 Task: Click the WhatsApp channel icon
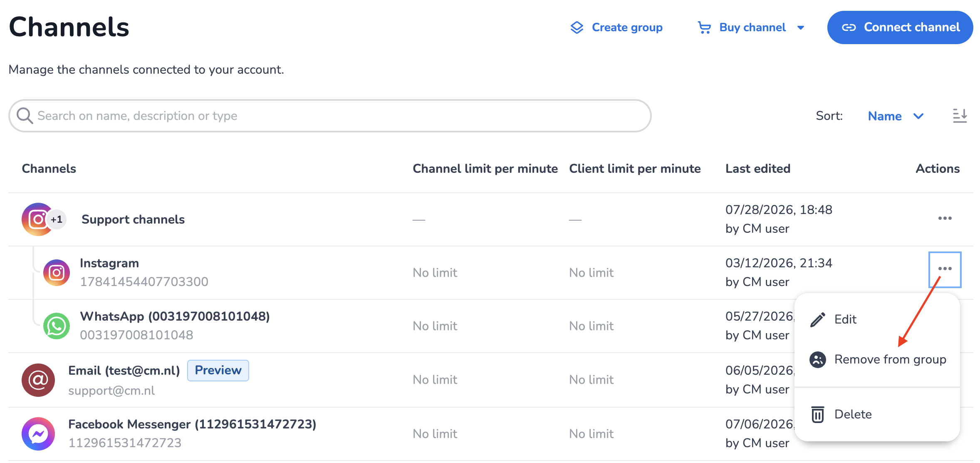[x=57, y=326]
